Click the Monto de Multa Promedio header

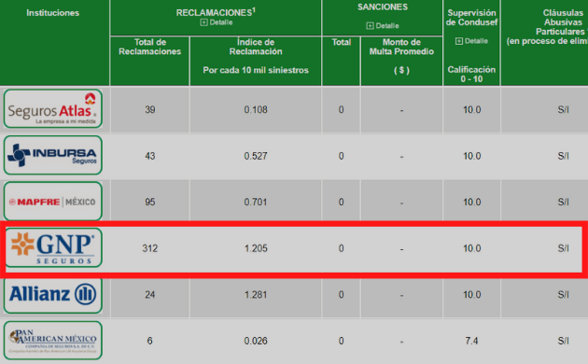pos(401,47)
